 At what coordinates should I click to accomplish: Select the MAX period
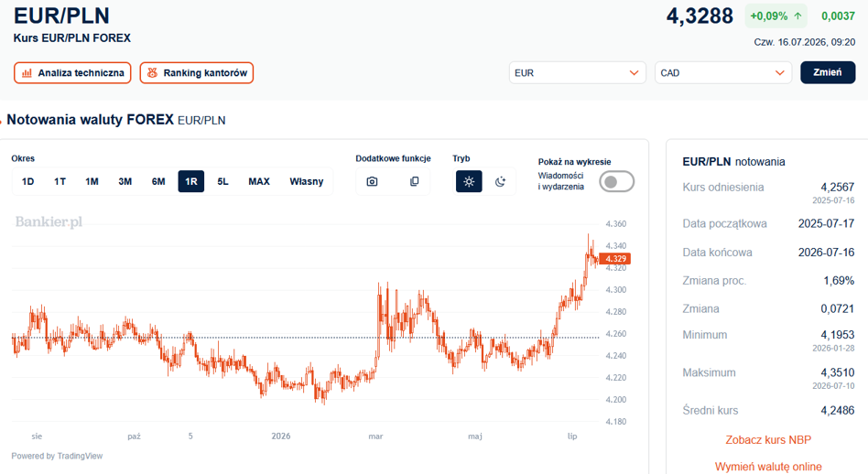pos(259,181)
